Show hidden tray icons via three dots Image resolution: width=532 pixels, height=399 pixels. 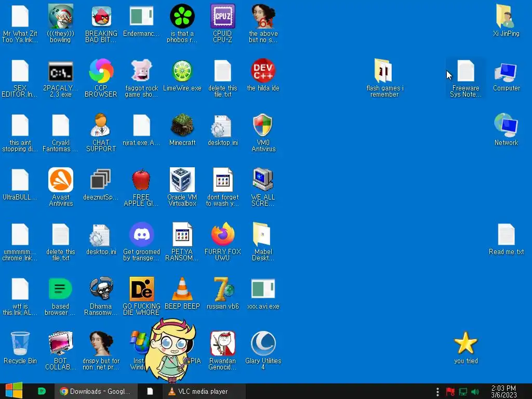point(437,392)
